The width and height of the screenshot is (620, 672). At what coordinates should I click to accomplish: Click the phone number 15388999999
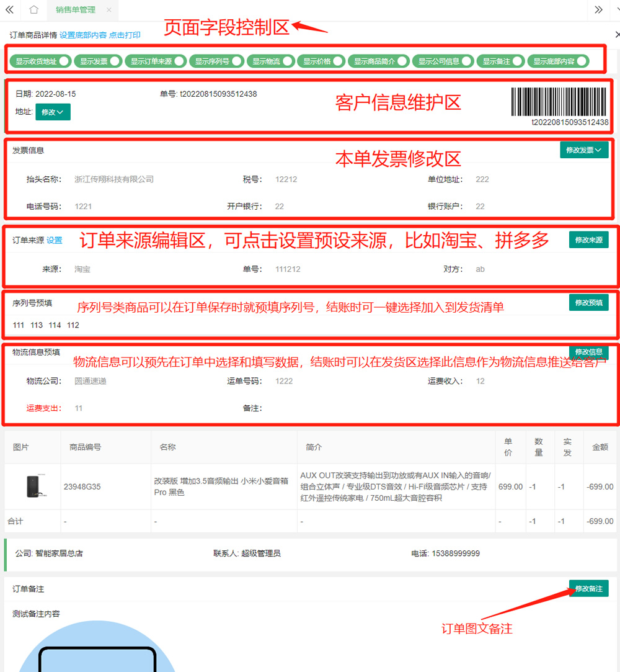point(456,553)
